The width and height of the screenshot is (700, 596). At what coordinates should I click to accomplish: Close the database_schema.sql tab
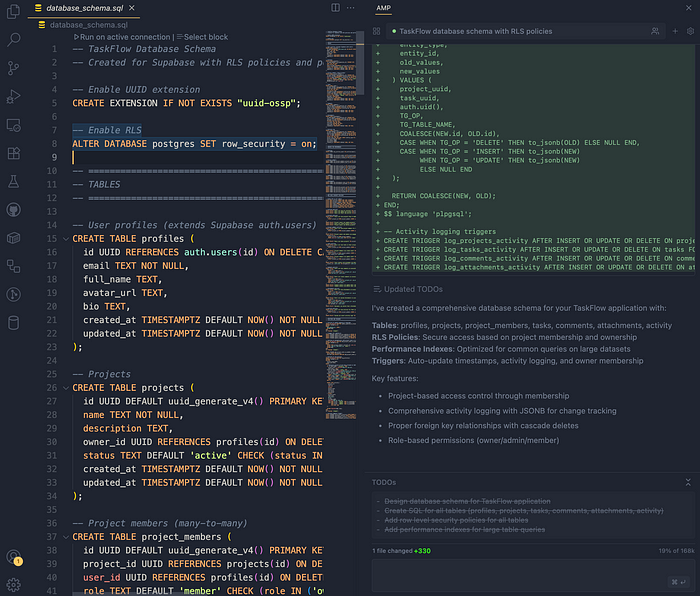point(132,8)
